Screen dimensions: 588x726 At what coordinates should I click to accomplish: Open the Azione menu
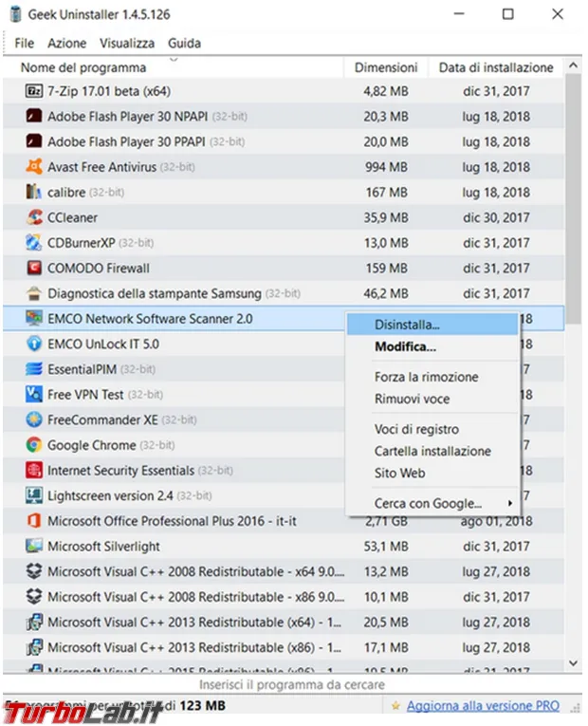pyautogui.click(x=67, y=43)
